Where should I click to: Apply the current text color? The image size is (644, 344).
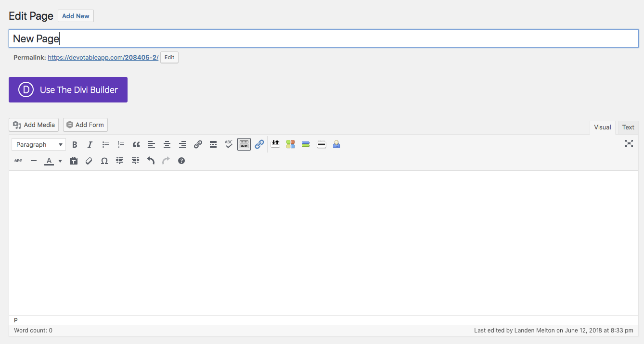coord(49,161)
